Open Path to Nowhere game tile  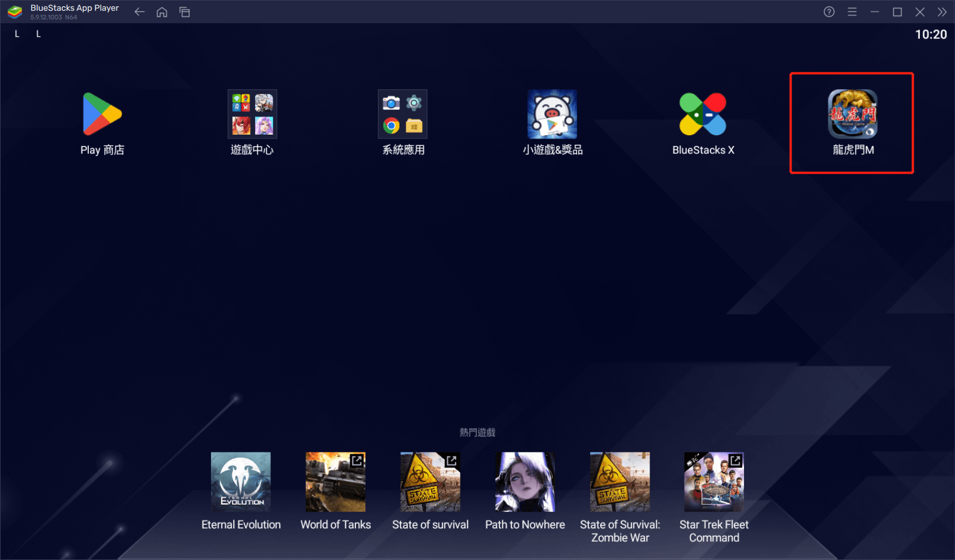pos(525,482)
